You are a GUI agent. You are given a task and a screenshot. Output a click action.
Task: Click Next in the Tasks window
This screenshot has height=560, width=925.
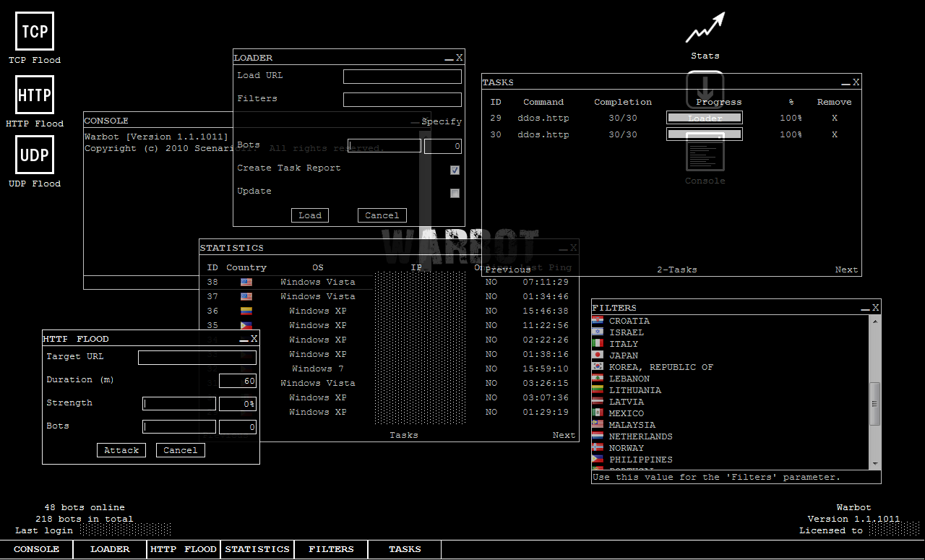point(846,270)
